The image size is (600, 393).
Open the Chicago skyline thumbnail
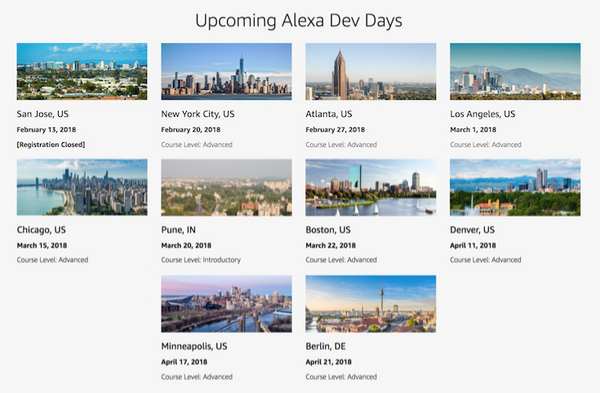point(82,188)
